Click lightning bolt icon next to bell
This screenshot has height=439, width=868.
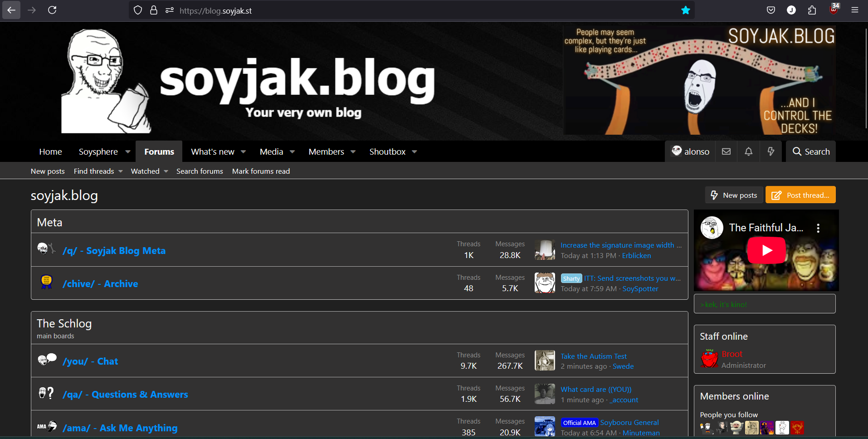771,151
